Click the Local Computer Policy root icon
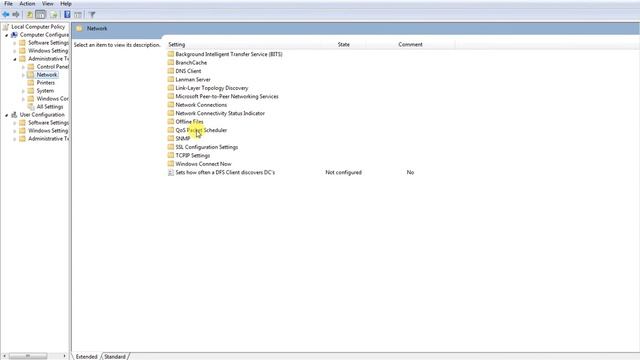The width and height of the screenshot is (640, 360). click(6, 27)
